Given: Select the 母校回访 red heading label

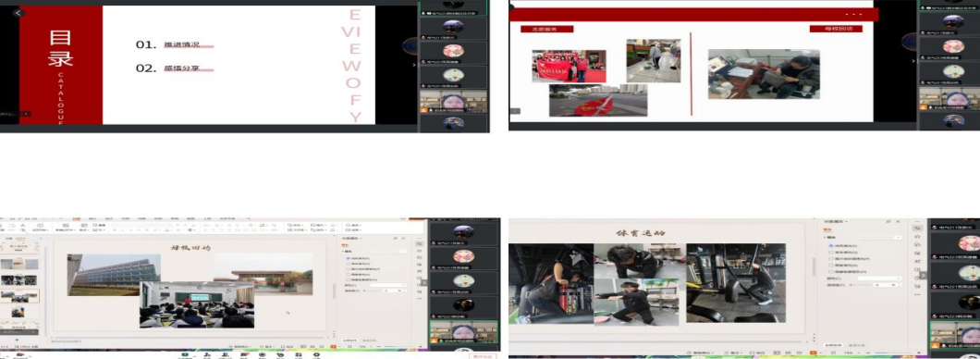Looking at the screenshot, I should click(835, 29).
